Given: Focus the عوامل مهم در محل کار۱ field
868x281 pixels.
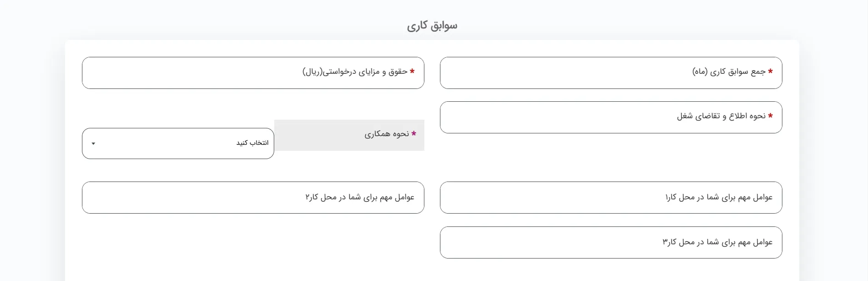Looking at the screenshot, I should pos(549,198).
